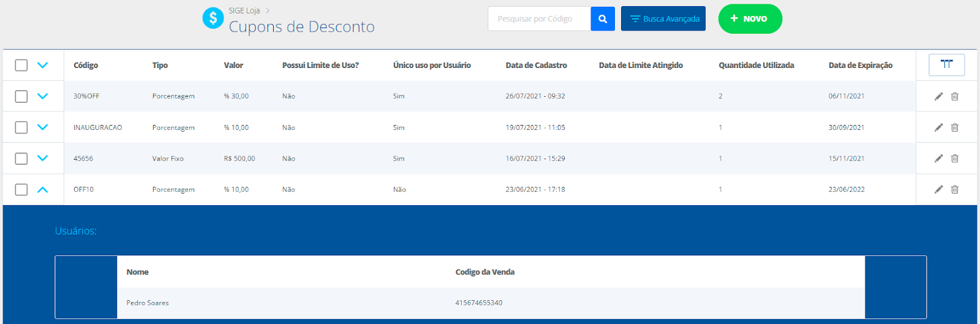Tick the select-all checkbox in the header
The width and height of the screenshot is (980, 324).
(x=21, y=65)
